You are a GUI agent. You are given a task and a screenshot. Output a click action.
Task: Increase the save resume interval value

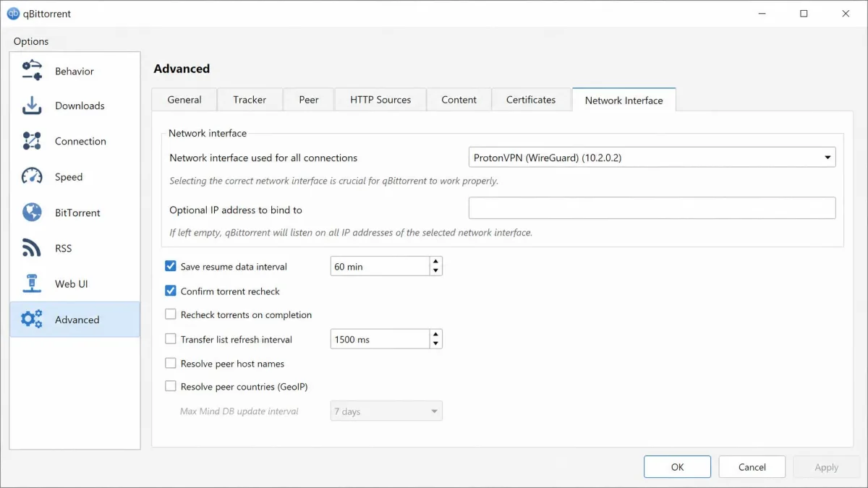coord(435,262)
